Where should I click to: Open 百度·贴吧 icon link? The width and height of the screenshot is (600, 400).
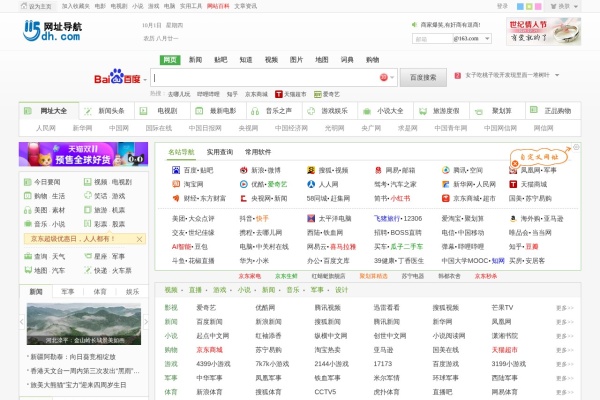click(x=176, y=170)
